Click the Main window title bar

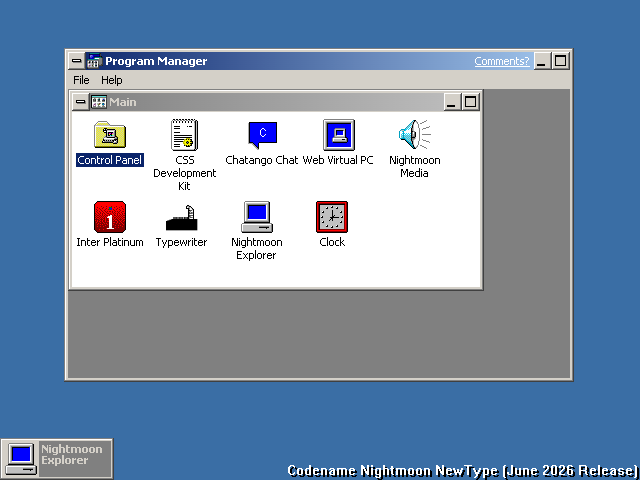point(267,102)
